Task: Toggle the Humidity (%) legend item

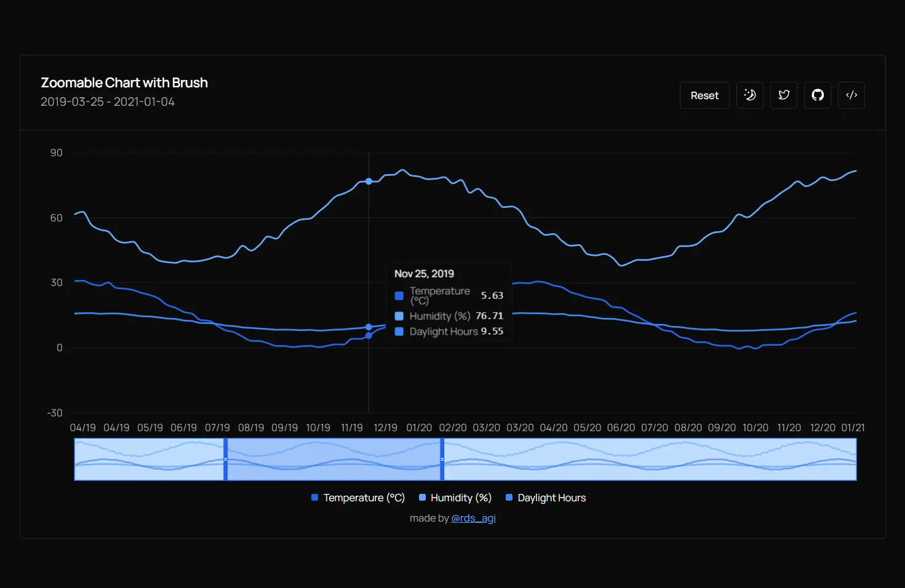Action: pyautogui.click(x=455, y=498)
